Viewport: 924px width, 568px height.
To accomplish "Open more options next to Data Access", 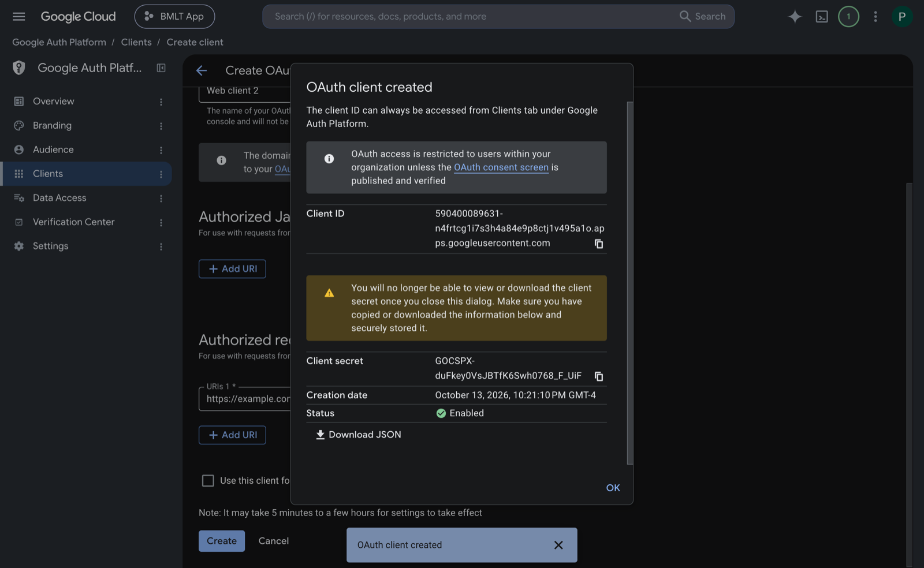I will (161, 199).
